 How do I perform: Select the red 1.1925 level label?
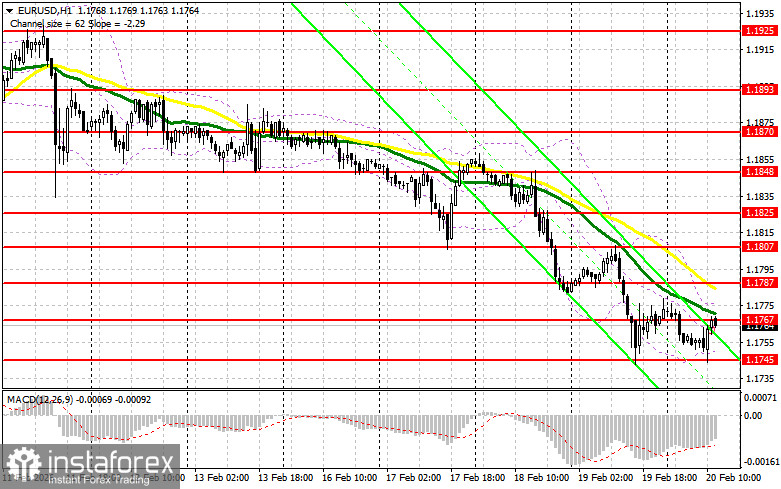click(x=760, y=31)
